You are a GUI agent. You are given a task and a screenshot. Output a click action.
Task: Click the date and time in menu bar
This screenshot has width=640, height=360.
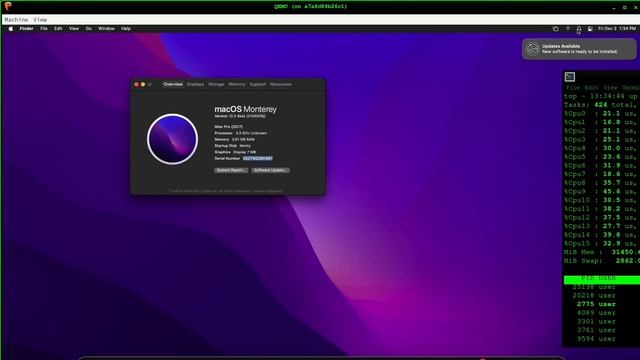pos(617,29)
